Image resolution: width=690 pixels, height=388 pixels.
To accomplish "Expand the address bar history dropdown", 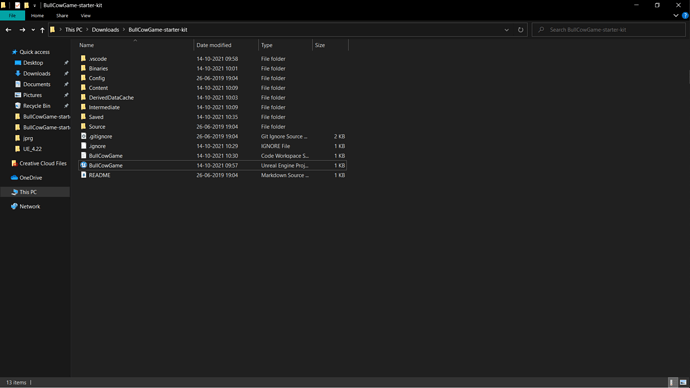I will coord(506,30).
